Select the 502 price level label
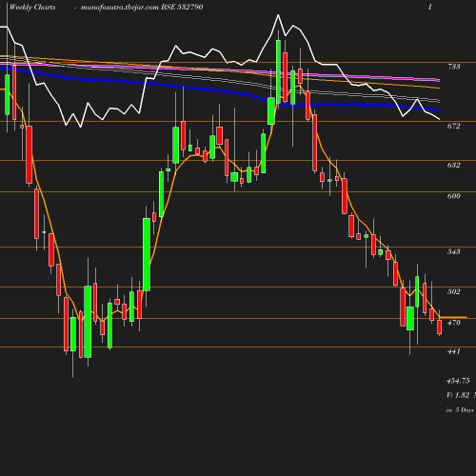The width and height of the screenshot is (476, 476). coord(453,291)
